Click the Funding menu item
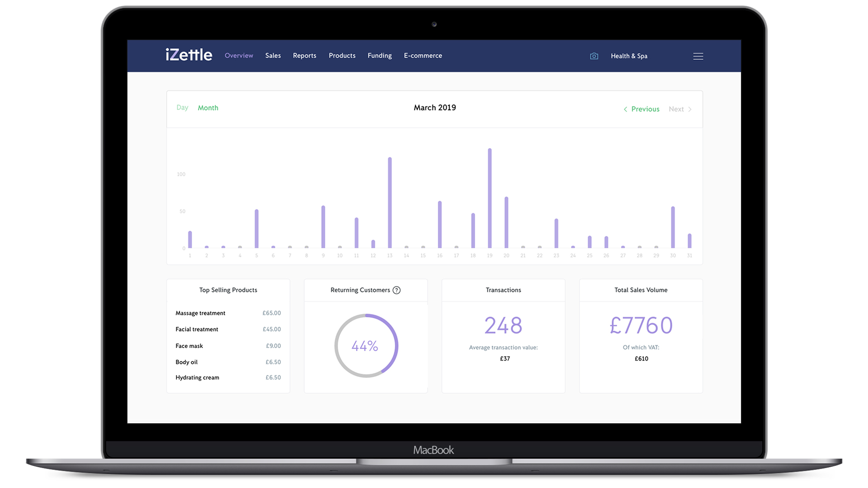 point(380,56)
